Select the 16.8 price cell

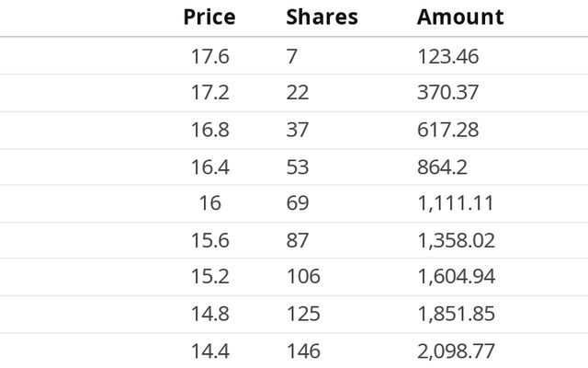(x=209, y=130)
